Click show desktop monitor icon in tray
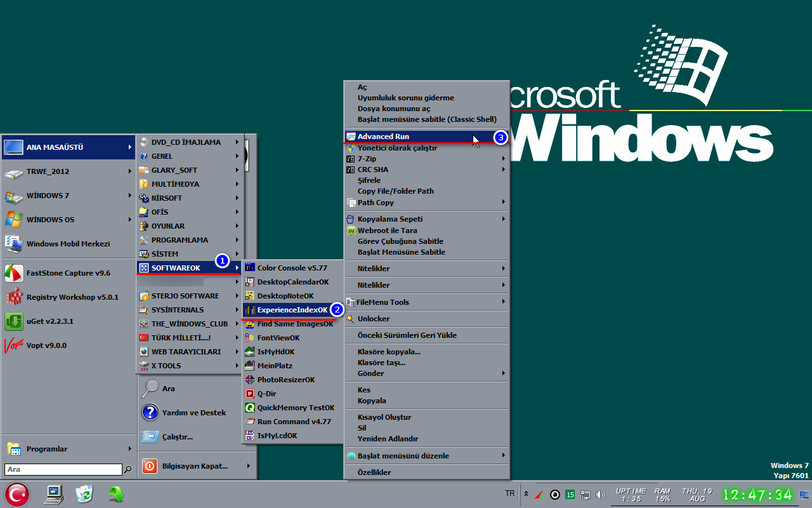The image size is (812, 508). click(804, 495)
